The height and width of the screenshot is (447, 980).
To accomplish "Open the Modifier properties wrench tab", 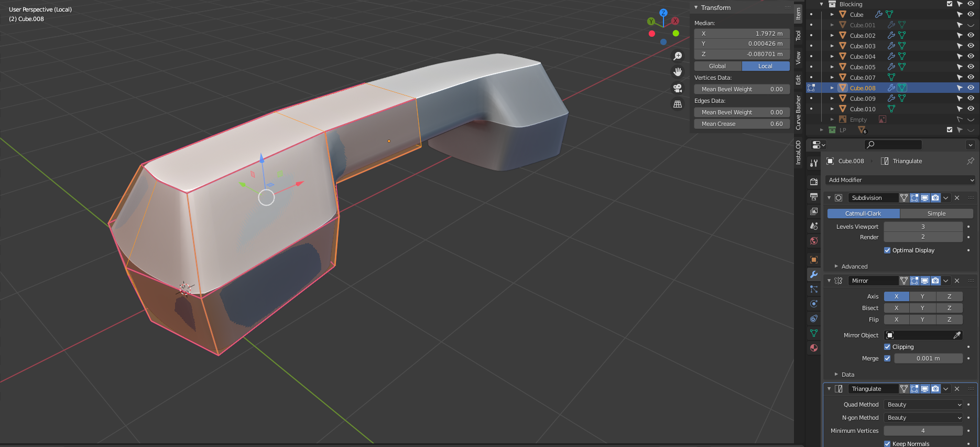I will click(x=814, y=274).
